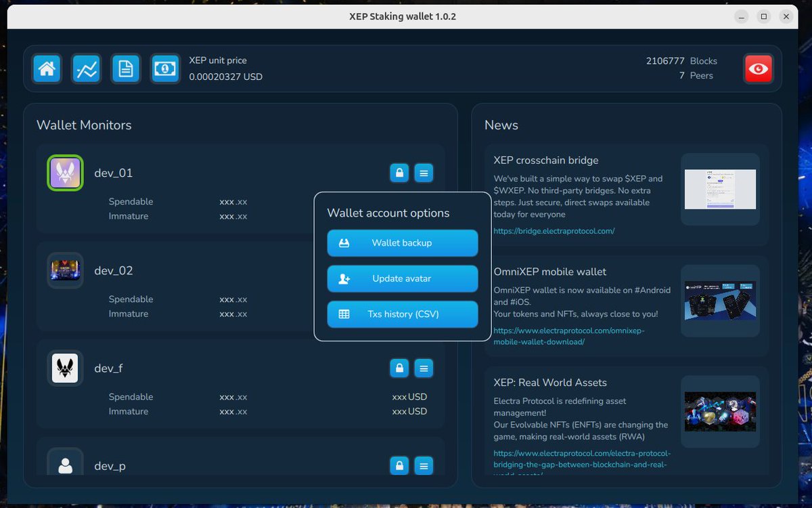Click the dev_01 wallet name
The width and height of the screenshot is (812, 508).
tap(113, 173)
